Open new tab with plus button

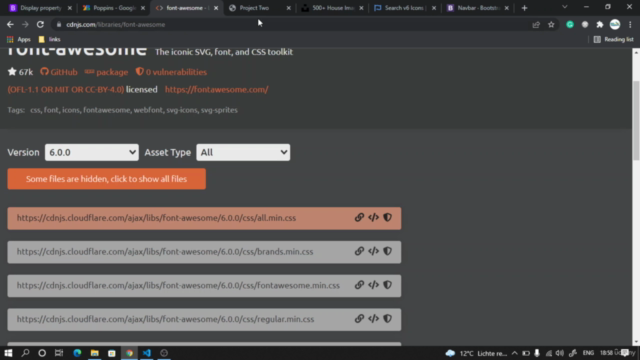pyautogui.click(x=524, y=8)
